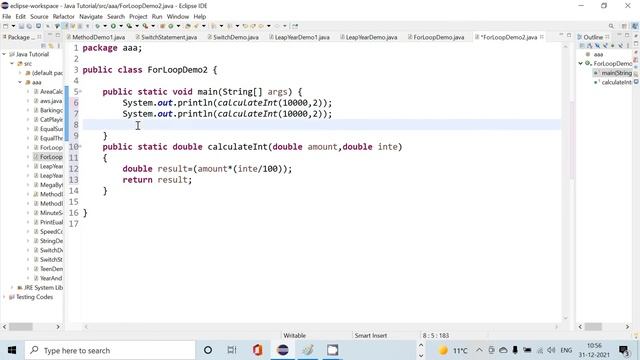Open the Navigate menu
Viewport: 640px width, 360px height.
(91, 16)
